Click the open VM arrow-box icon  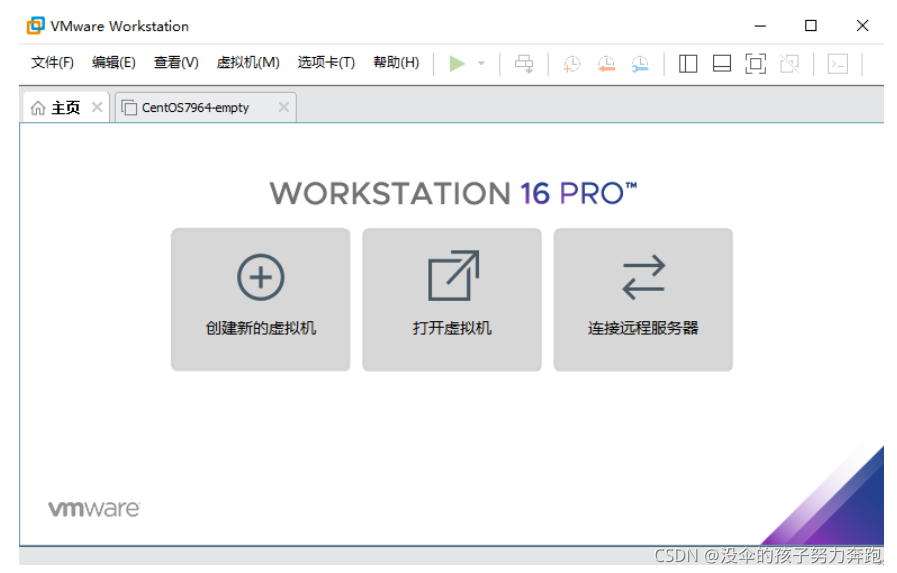pyautogui.click(x=454, y=275)
